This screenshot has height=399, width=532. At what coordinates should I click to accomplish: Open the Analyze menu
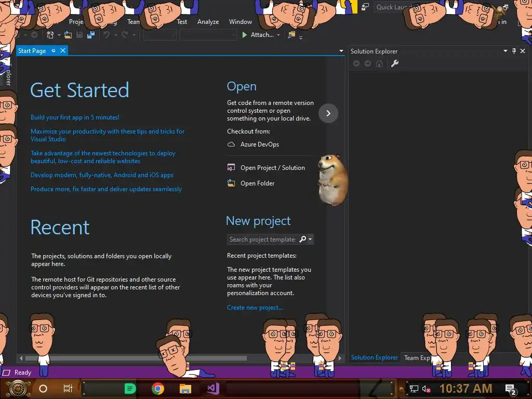pos(208,22)
